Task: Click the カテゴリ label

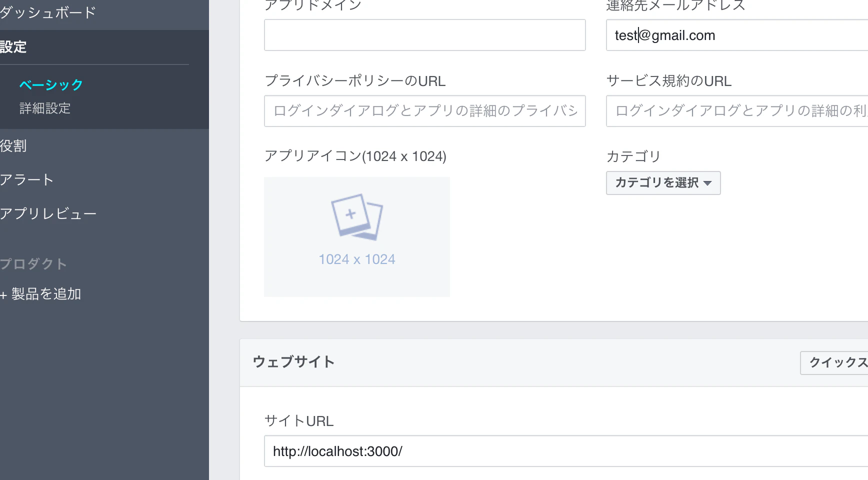Action: tap(633, 156)
